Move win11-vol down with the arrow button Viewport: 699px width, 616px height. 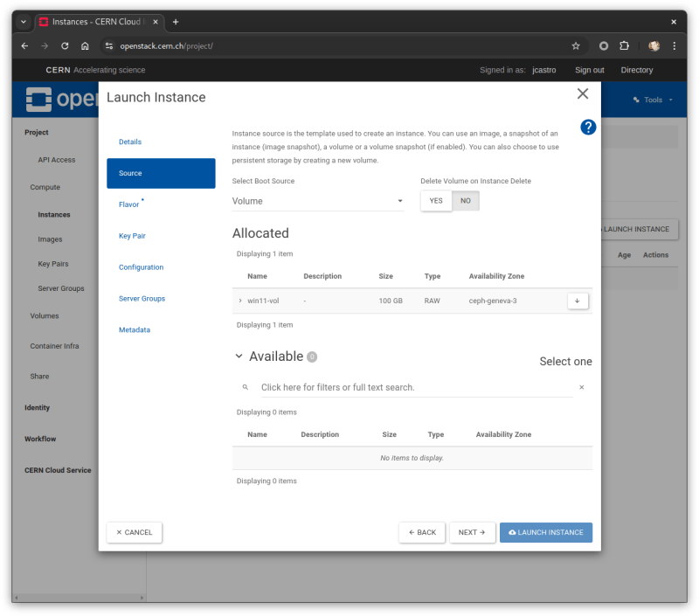tap(577, 300)
